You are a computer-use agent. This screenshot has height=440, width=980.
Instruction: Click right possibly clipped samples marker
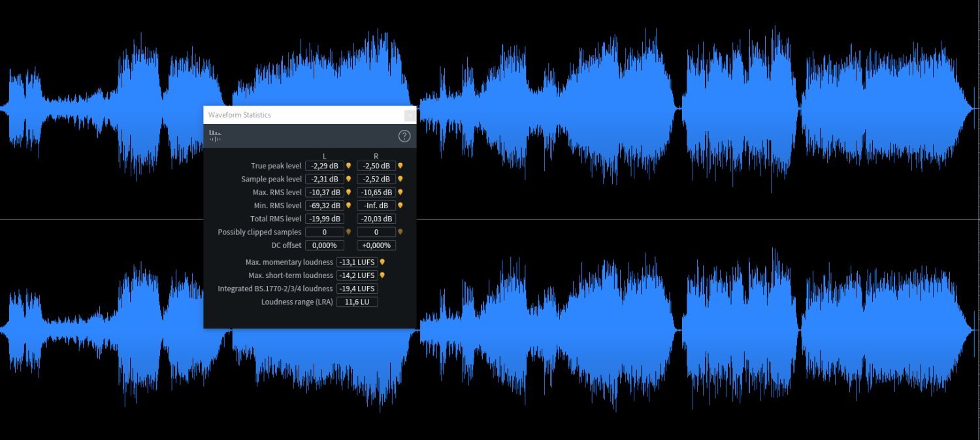(x=400, y=232)
